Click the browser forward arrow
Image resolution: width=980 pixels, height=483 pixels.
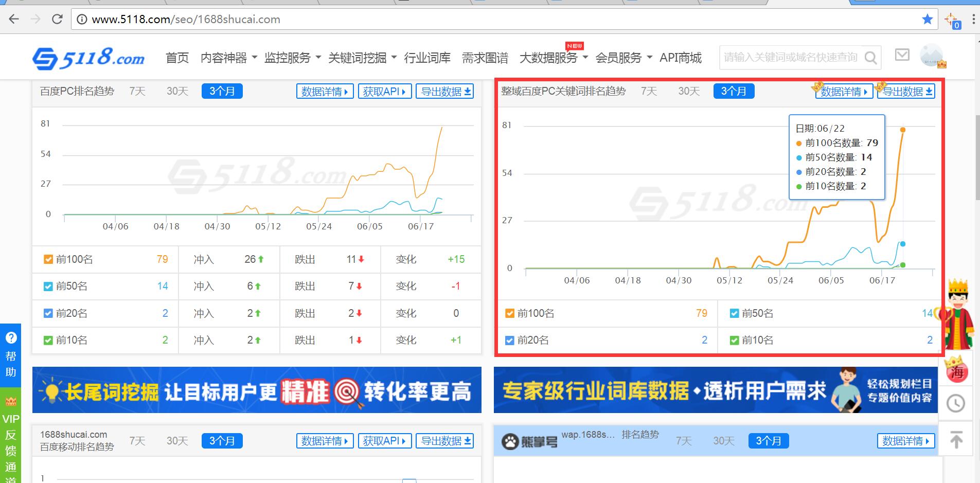(35, 20)
